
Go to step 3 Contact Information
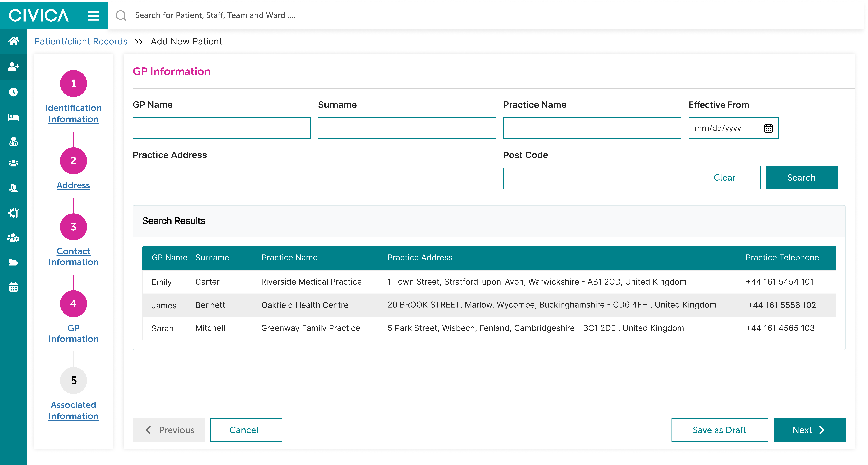[73, 257]
